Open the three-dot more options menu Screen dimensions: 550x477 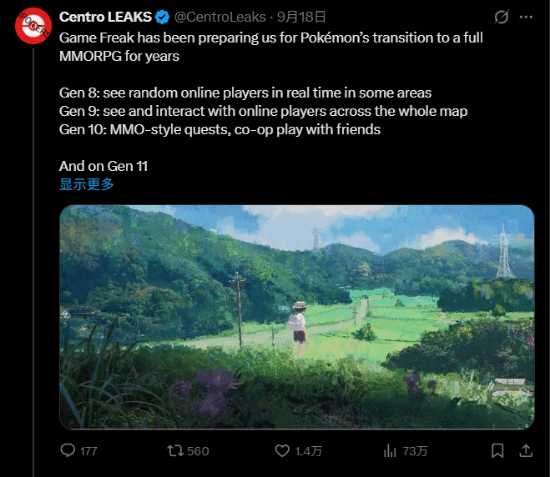[526, 16]
